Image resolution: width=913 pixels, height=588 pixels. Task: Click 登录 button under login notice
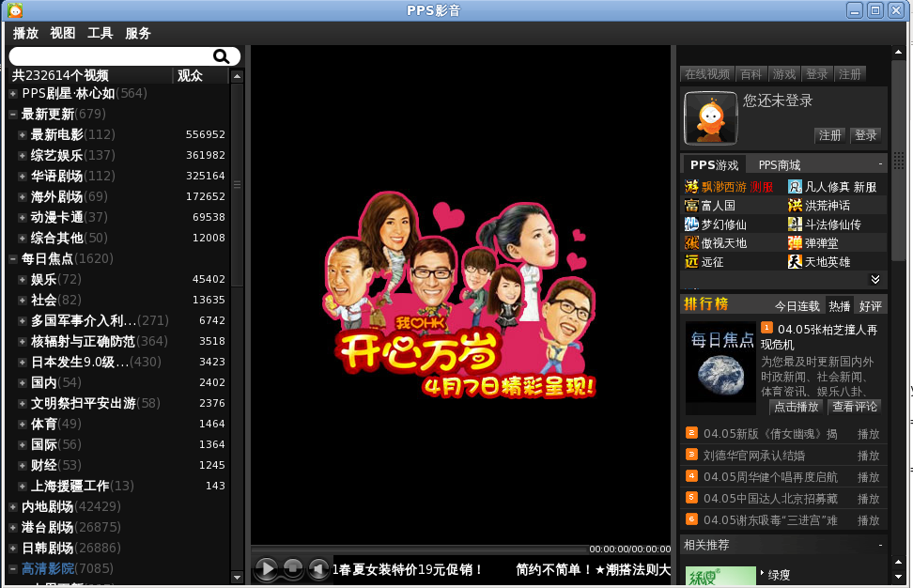tap(865, 135)
